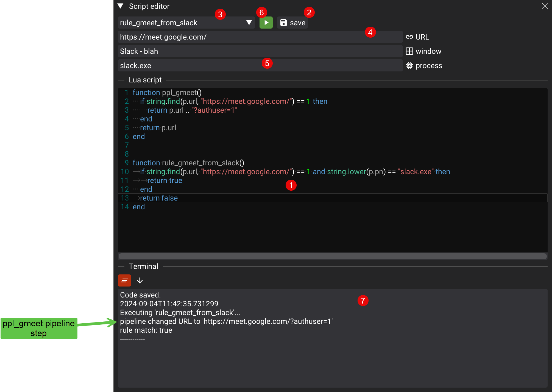Click the 'return false' line in editor

159,198
